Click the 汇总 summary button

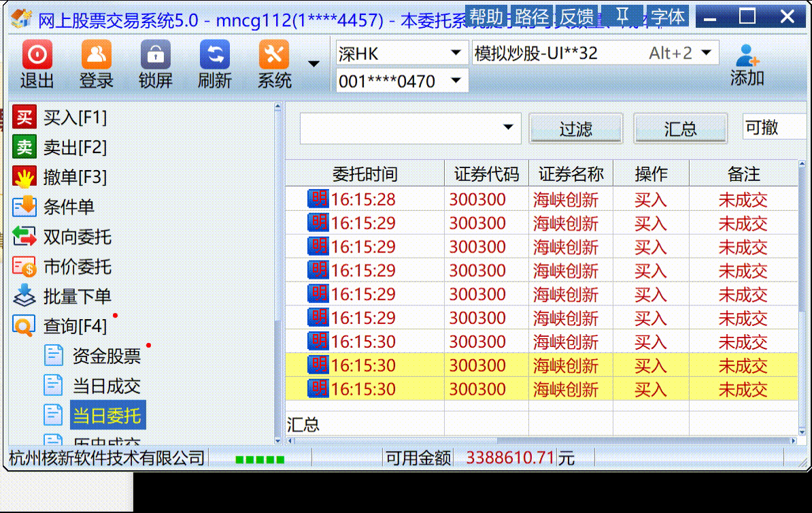point(681,129)
